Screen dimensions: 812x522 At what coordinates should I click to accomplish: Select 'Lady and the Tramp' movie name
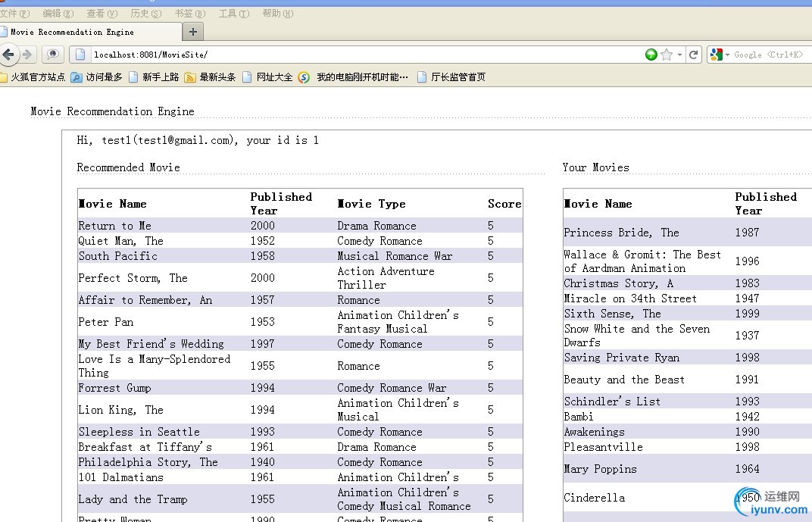(x=133, y=499)
